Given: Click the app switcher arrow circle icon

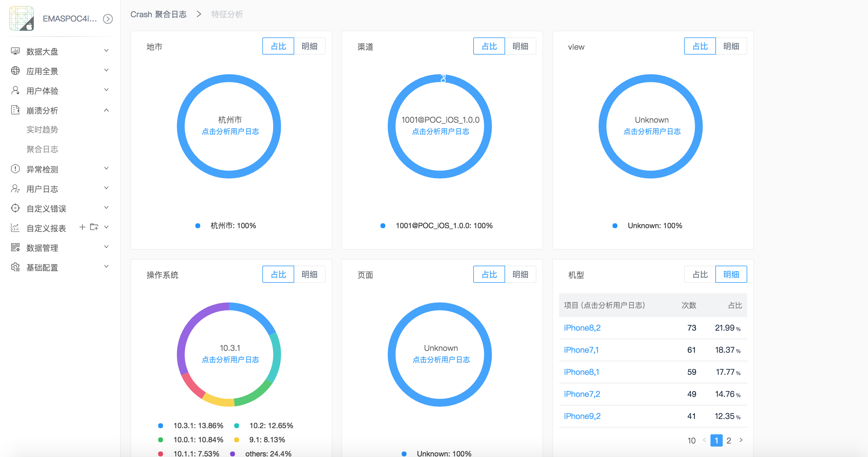Looking at the screenshot, I should point(108,18).
